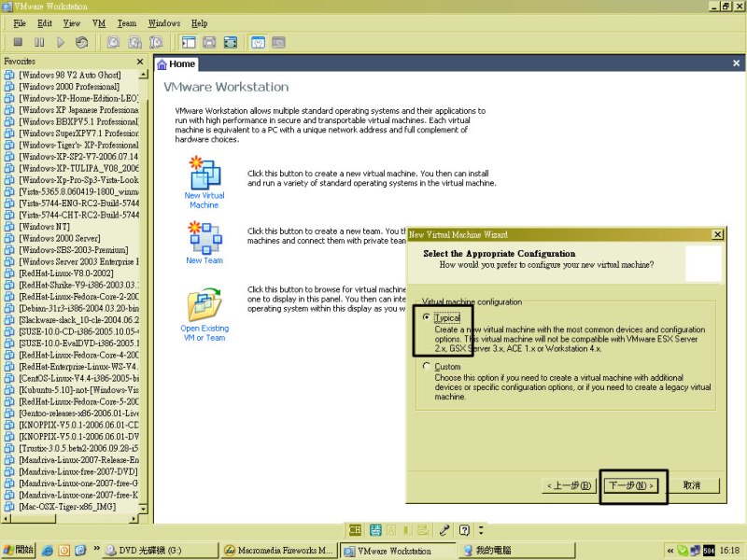Click the Revert to Snapshot toolbar icon
The width and height of the screenshot is (747, 560).
tap(134, 42)
